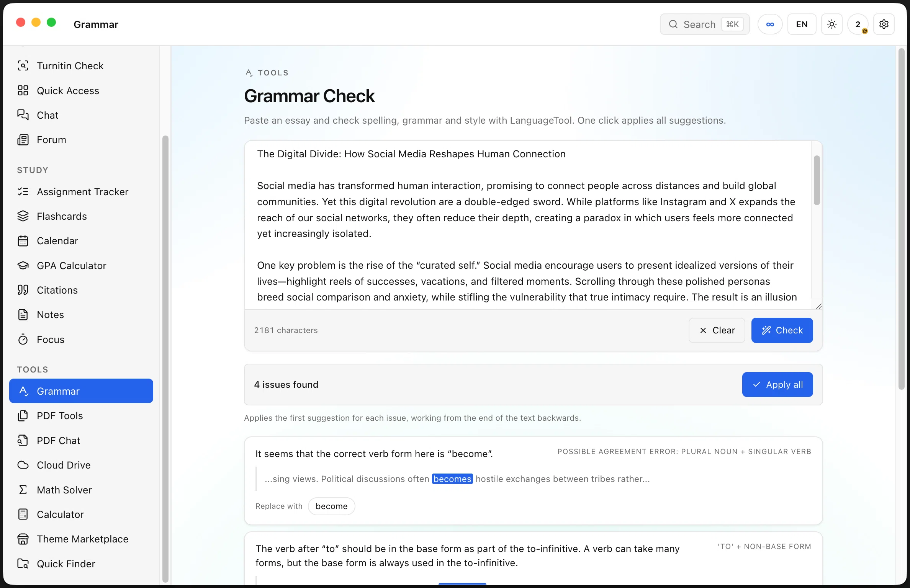Screen dimensions: 910x588
Task: Replace with the "become" suggestion
Action: tap(332, 506)
